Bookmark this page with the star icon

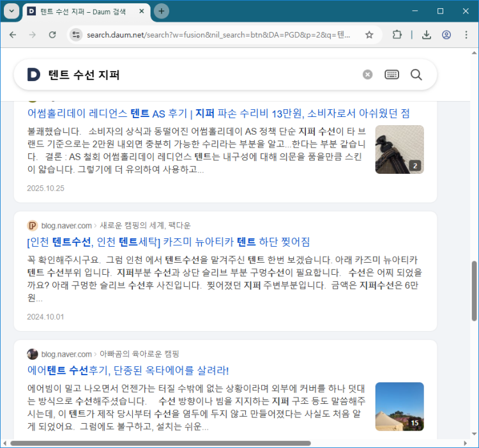pos(369,35)
